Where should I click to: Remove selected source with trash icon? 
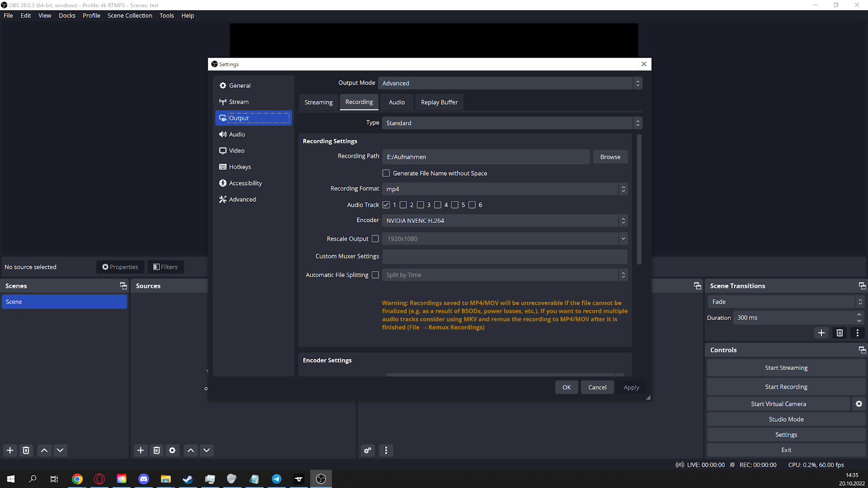point(157,450)
